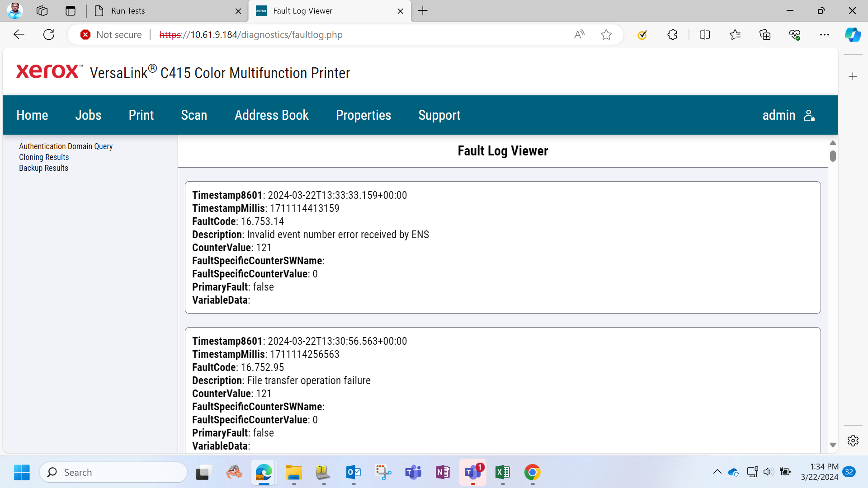Viewport: 868px width, 488px height.
Task: Add page to favorites star icon
Action: pos(606,35)
